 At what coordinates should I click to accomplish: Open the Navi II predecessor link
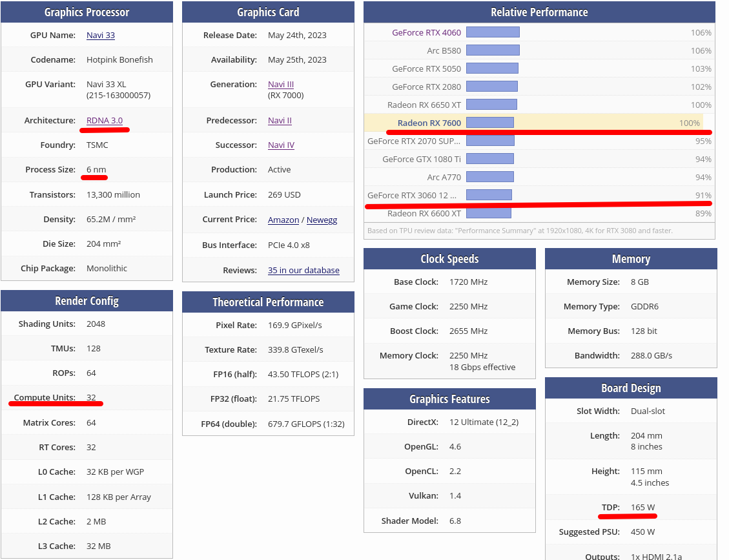(280, 121)
